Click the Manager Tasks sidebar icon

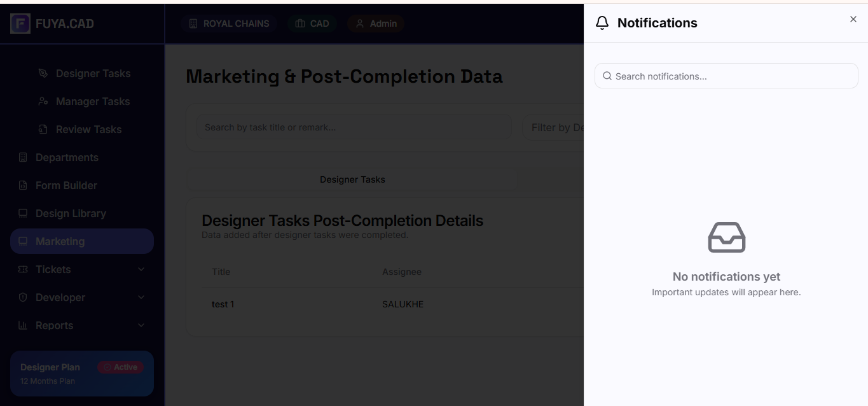43,101
